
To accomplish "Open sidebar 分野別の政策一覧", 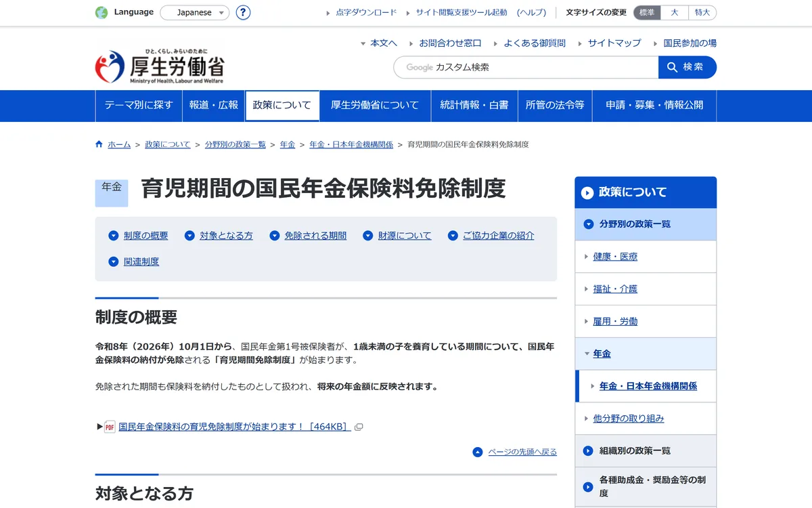I will pyautogui.click(x=646, y=224).
